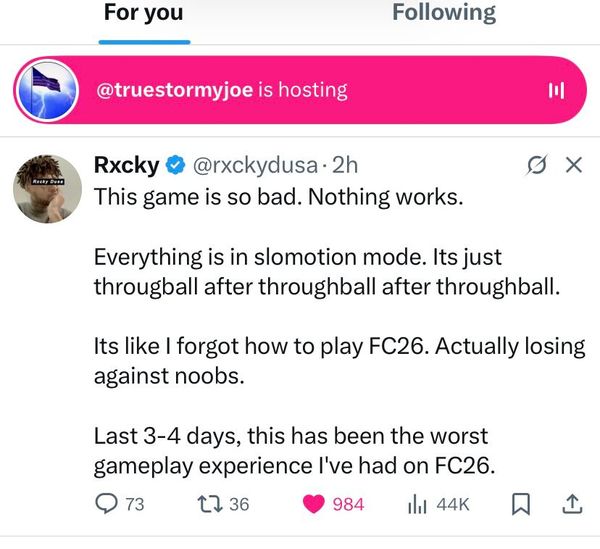Join the @truestormyjoe is hosting Space banner
600x549 pixels.
[x=300, y=90]
